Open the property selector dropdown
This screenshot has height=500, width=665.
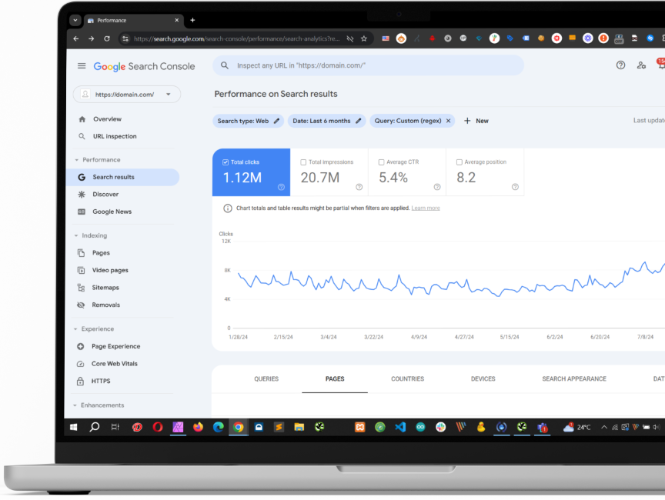point(127,94)
